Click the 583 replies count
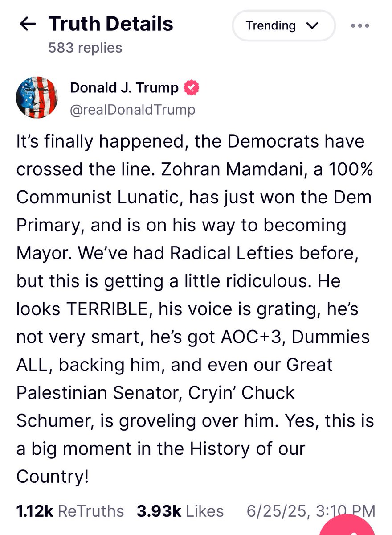This screenshot has width=392, height=535. pyautogui.click(x=85, y=48)
